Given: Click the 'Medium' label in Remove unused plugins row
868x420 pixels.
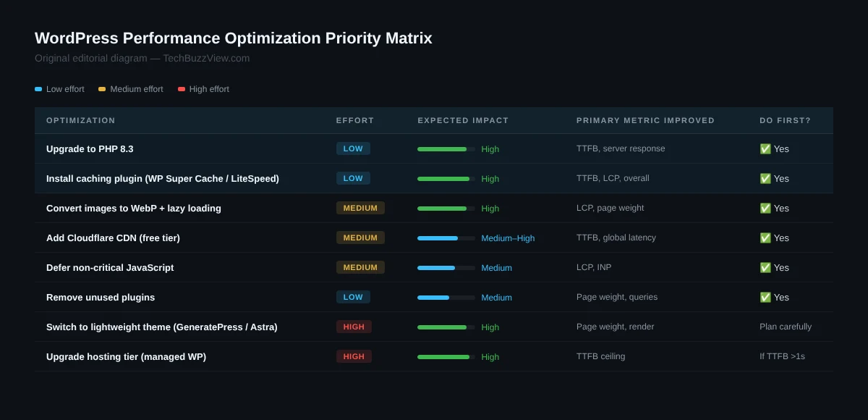Looking at the screenshot, I should [496, 298].
